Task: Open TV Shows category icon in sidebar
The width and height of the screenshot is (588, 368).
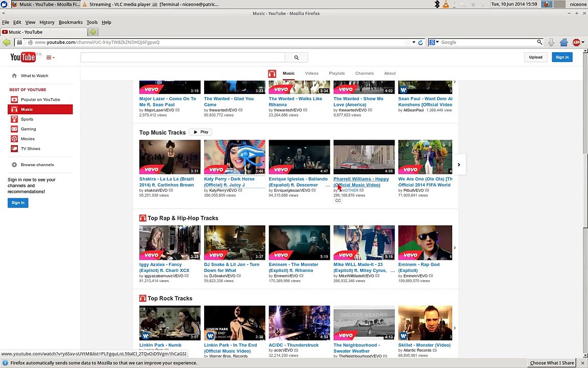Action: pos(14,148)
